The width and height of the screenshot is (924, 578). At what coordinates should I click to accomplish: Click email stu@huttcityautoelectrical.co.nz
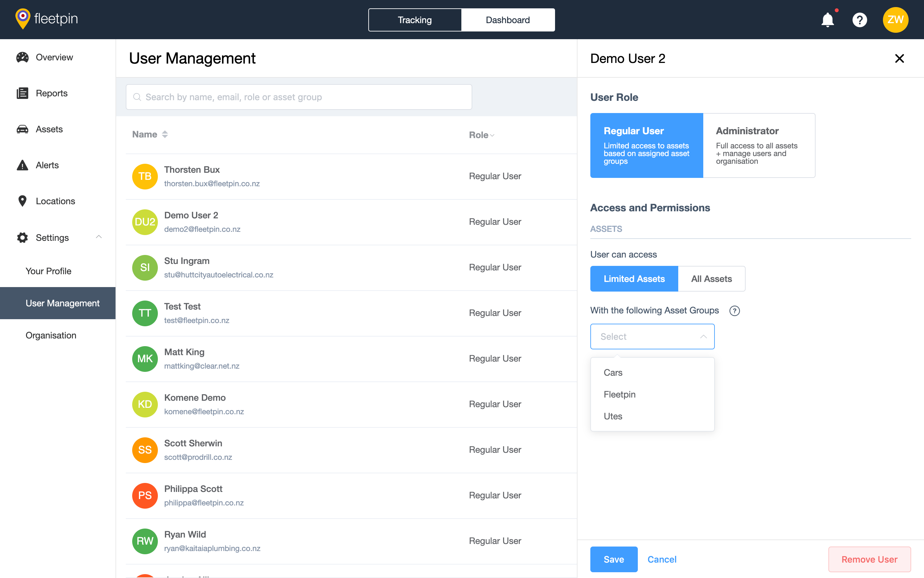pos(219,275)
